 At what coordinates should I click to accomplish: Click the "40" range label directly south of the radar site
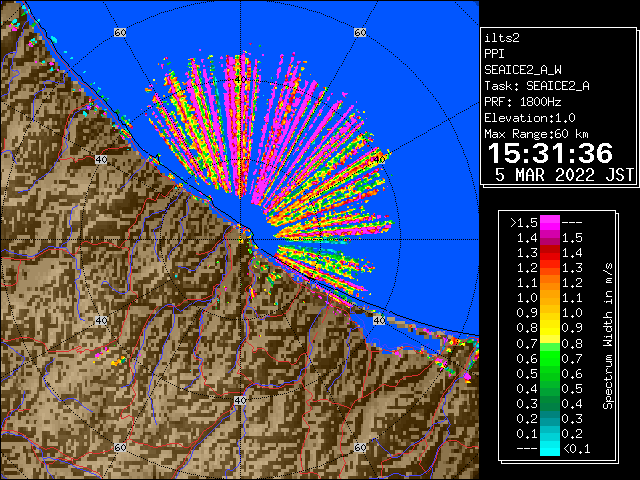240,400
